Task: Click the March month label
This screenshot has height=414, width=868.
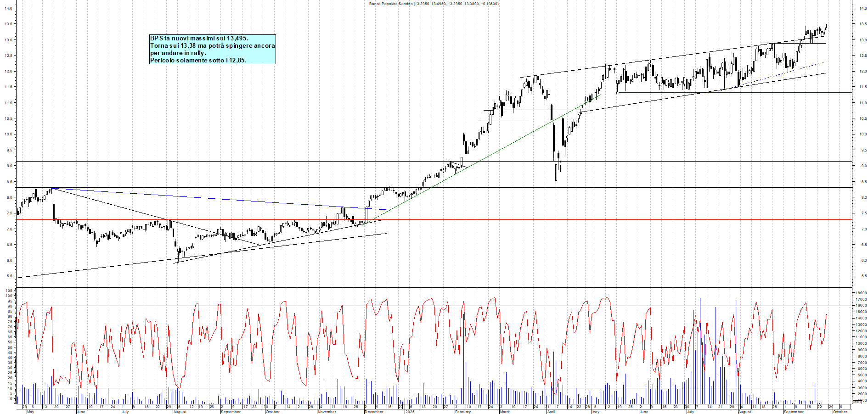Action: coord(505,412)
